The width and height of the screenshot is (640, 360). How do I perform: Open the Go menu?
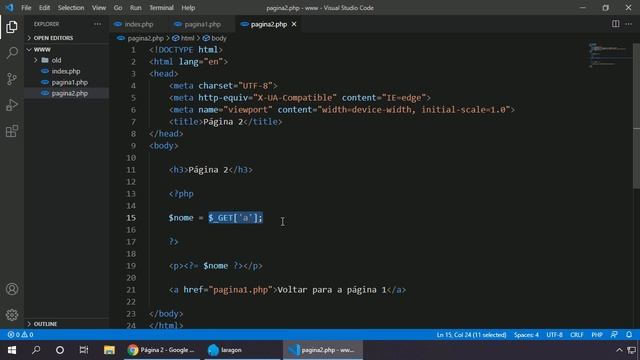(118, 8)
